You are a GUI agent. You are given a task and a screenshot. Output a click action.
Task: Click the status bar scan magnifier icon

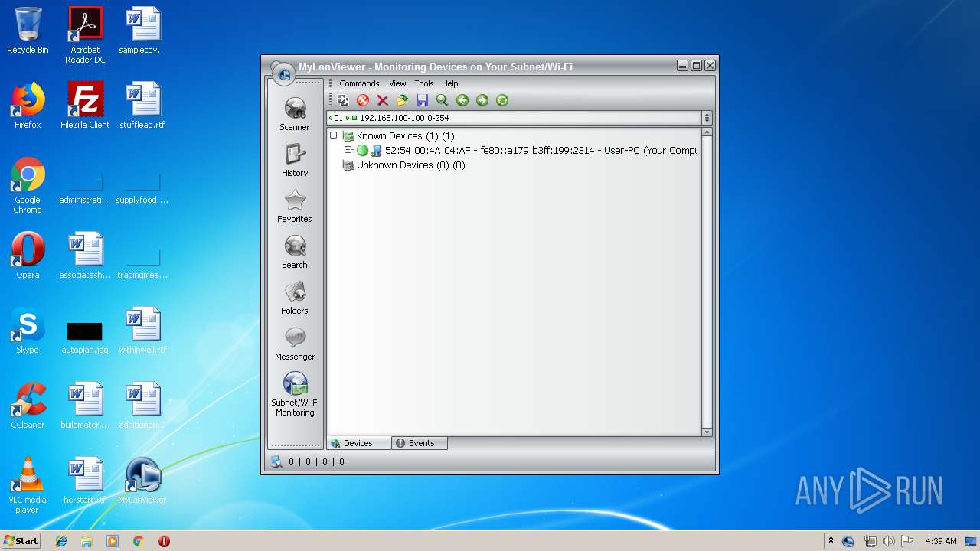[x=277, y=461]
